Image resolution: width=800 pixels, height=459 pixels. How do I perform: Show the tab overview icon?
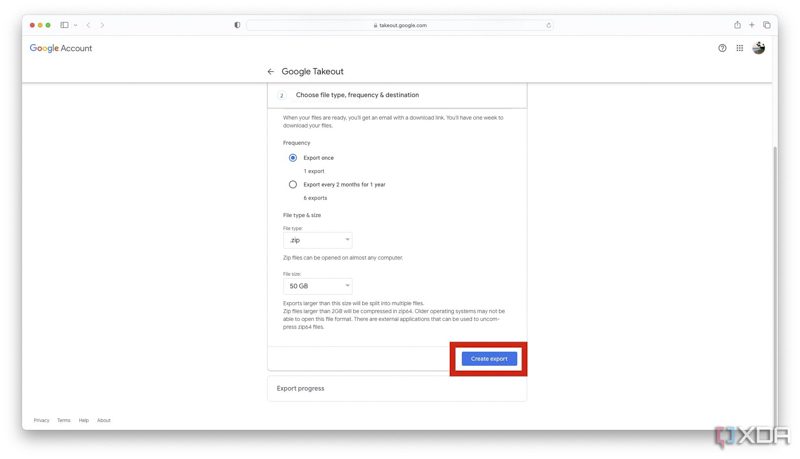(x=766, y=24)
